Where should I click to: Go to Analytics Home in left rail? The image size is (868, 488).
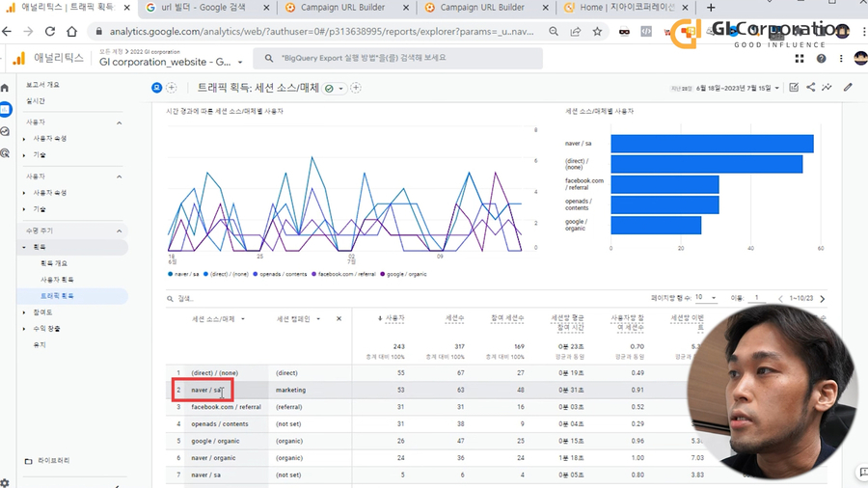pyautogui.click(x=5, y=88)
